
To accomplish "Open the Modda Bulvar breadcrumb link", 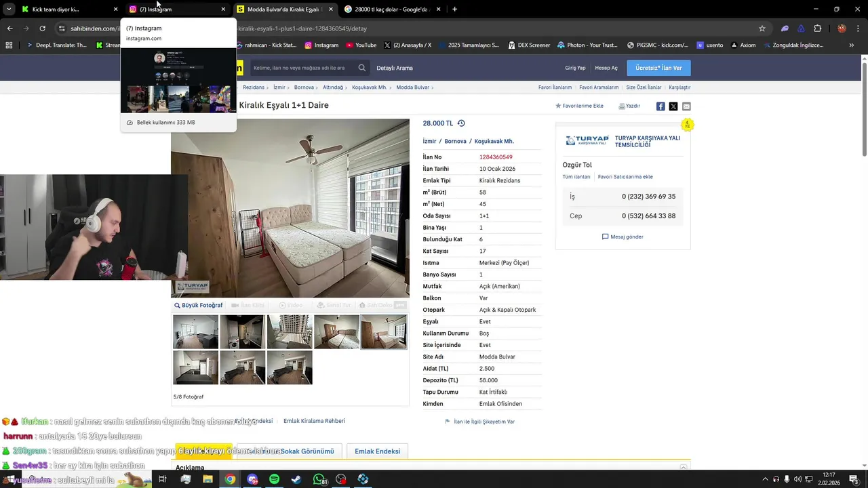I will [x=412, y=87].
